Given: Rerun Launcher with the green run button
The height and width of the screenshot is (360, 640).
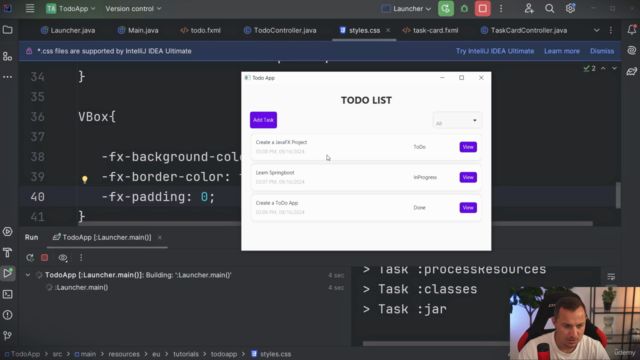Looking at the screenshot, I should click(x=446, y=9).
